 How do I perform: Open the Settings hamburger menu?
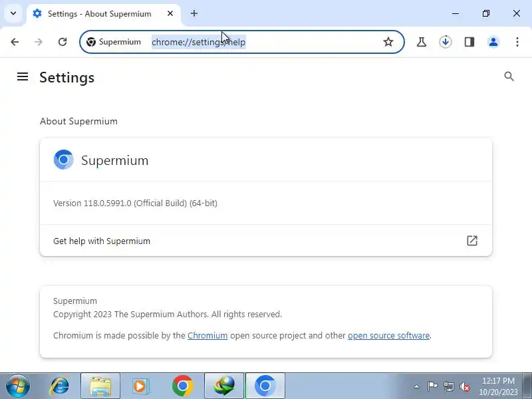point(23,76)
